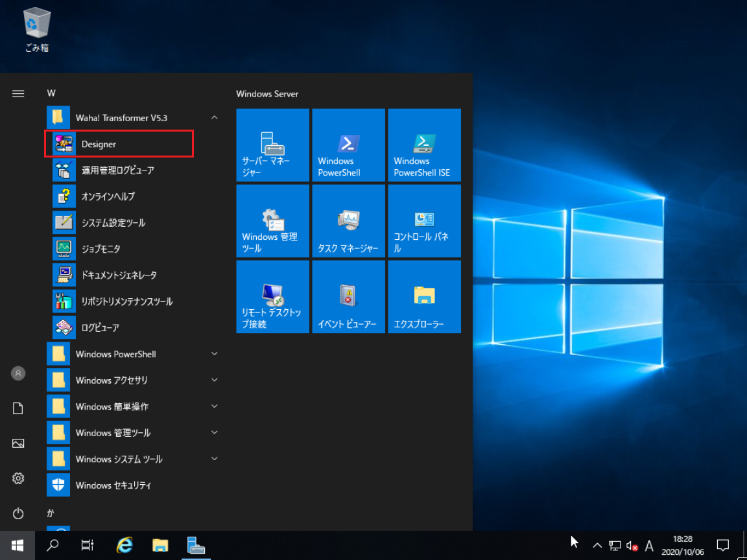Open the Windows 管理ツール tile
This screenshot has width=747, height=560.
pos(272,221)
